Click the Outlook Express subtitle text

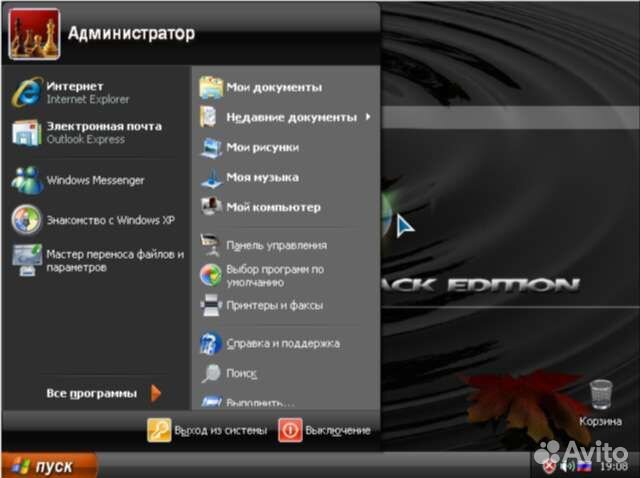tap(86, 139)
